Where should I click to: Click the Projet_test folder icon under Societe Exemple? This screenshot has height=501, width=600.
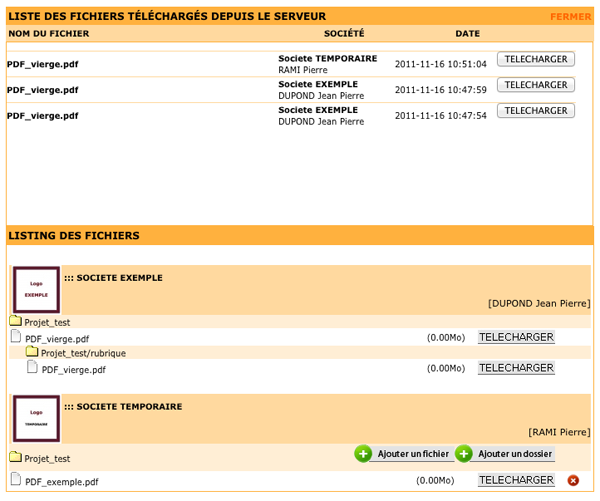[15, 322]
